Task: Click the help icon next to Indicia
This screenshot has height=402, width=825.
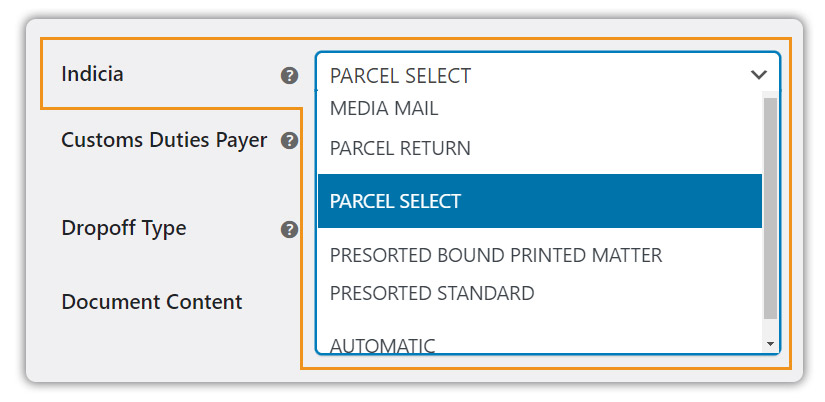Action: click(289, 76)
